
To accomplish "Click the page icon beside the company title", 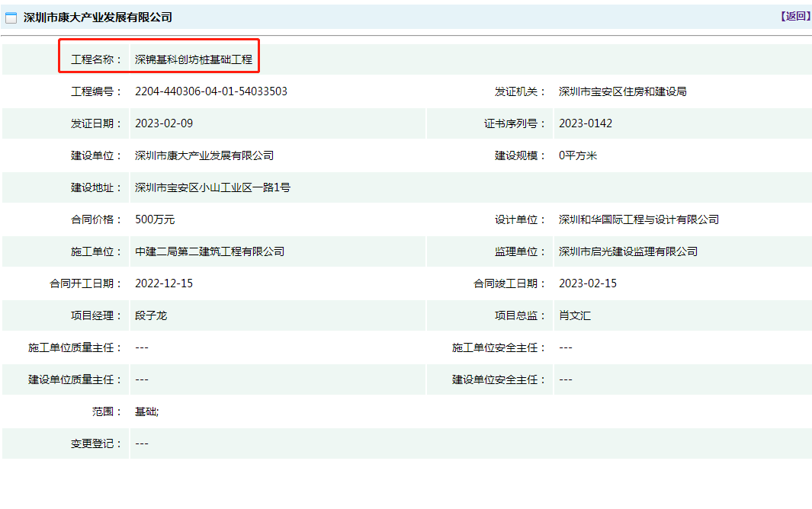I will (x=11, y=18).
